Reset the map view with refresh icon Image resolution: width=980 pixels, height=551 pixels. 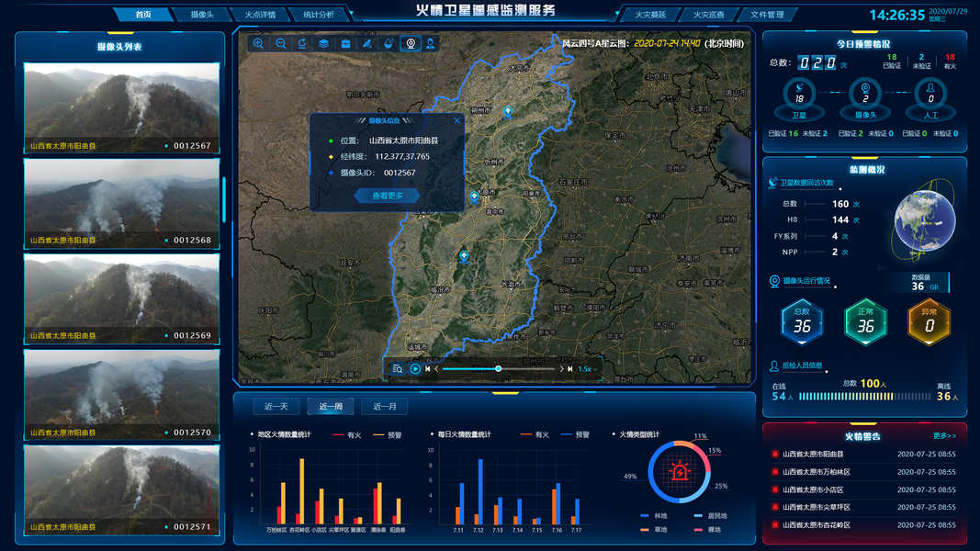click(302, 43)
